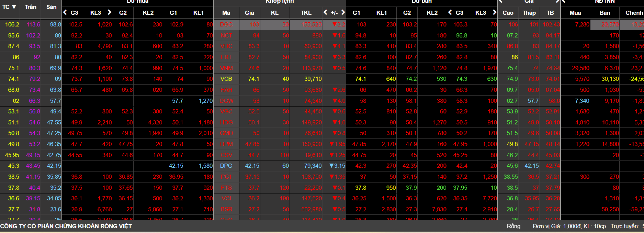Click the DGC reference price 106.2
The height and width of the screenshot is (233, 644).
(x=12, y=25)
